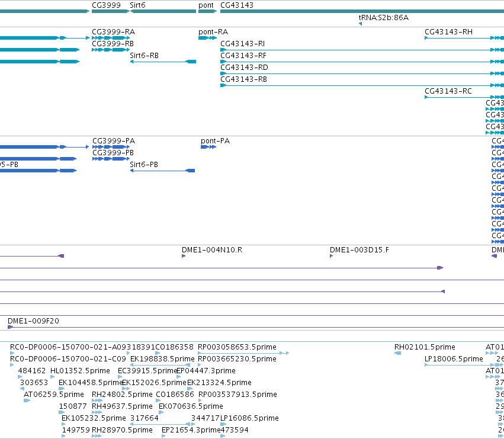Select the 303653 EST label
This screenshot has width=504, height=439.
[34, 383]
